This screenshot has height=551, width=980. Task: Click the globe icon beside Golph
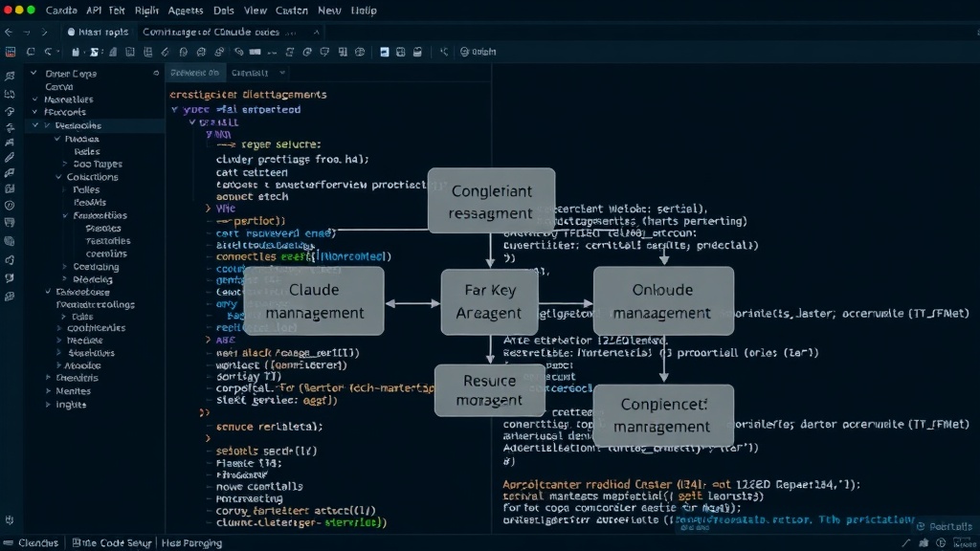tap(464, 52)
